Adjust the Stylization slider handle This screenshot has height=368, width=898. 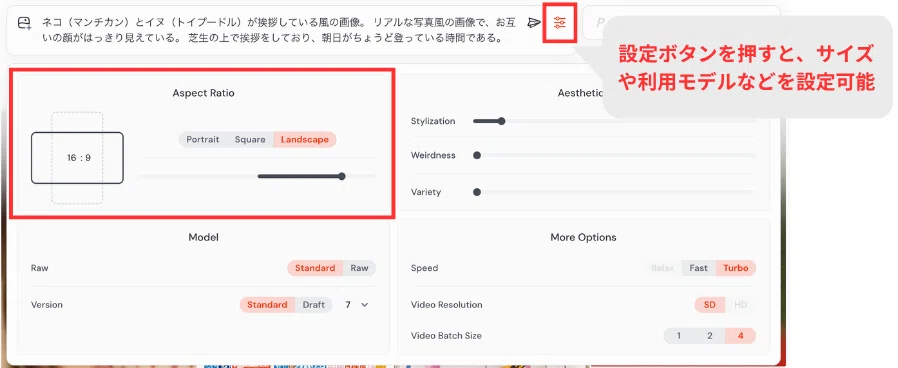(x=502, y=121)
